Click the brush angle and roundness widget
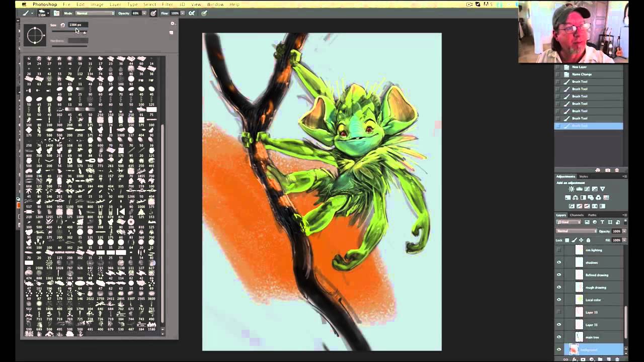This screenshot has height=362, width=644. (35, 35)
